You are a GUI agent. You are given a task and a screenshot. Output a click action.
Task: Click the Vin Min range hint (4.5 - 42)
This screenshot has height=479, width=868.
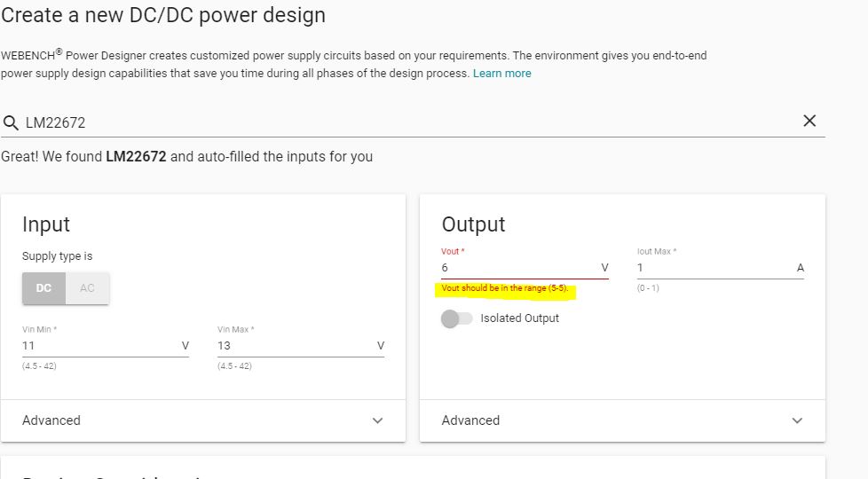coord(39,366)
